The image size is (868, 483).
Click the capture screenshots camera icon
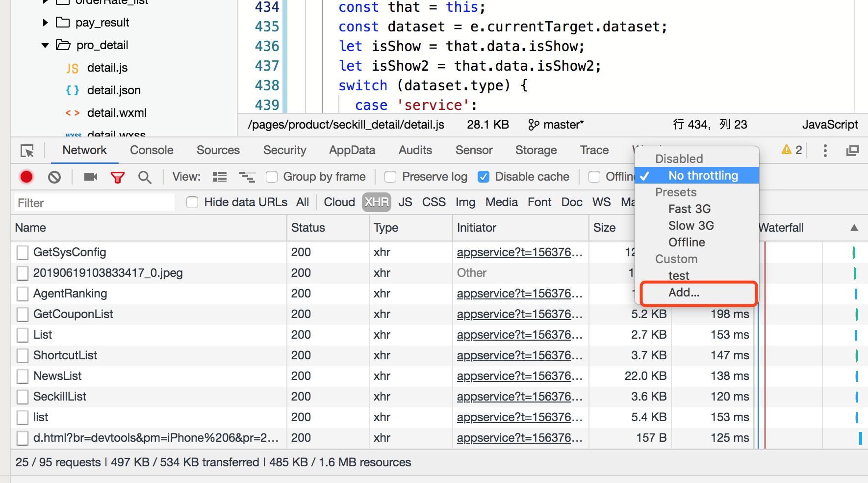point(91,177)
